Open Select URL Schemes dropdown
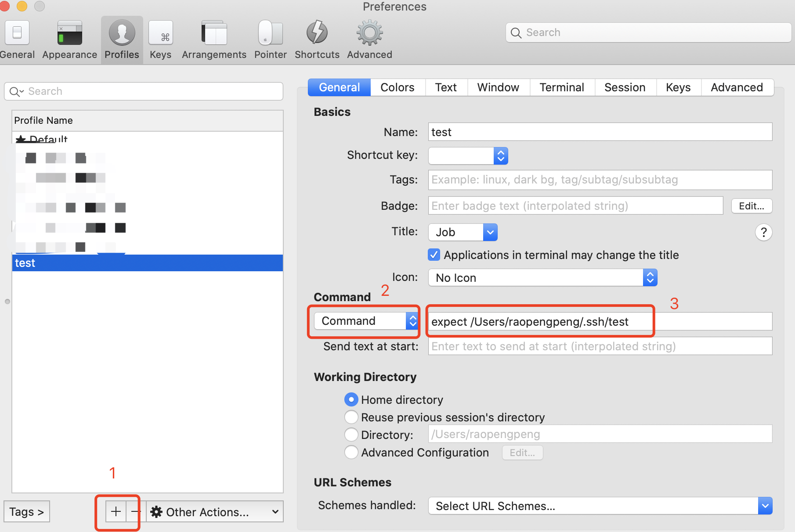Image resolution: width=795 pixels, height=532 pixels. [600, 506]
